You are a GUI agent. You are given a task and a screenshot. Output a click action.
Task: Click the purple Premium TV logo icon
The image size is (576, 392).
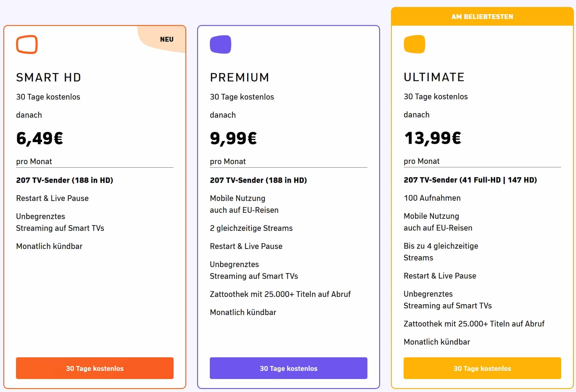220,44
